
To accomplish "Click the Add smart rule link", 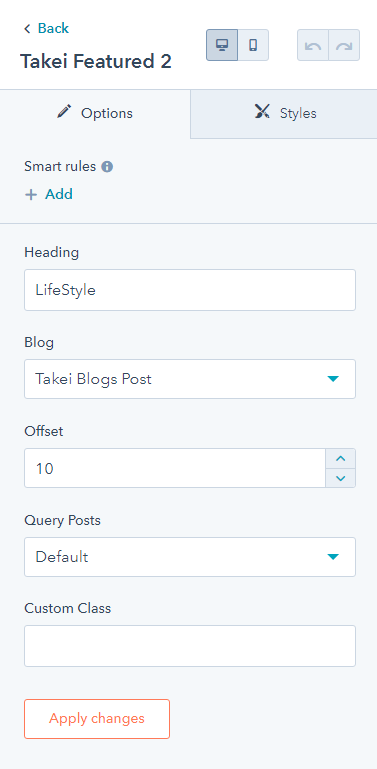I will [x=59, y=194].
